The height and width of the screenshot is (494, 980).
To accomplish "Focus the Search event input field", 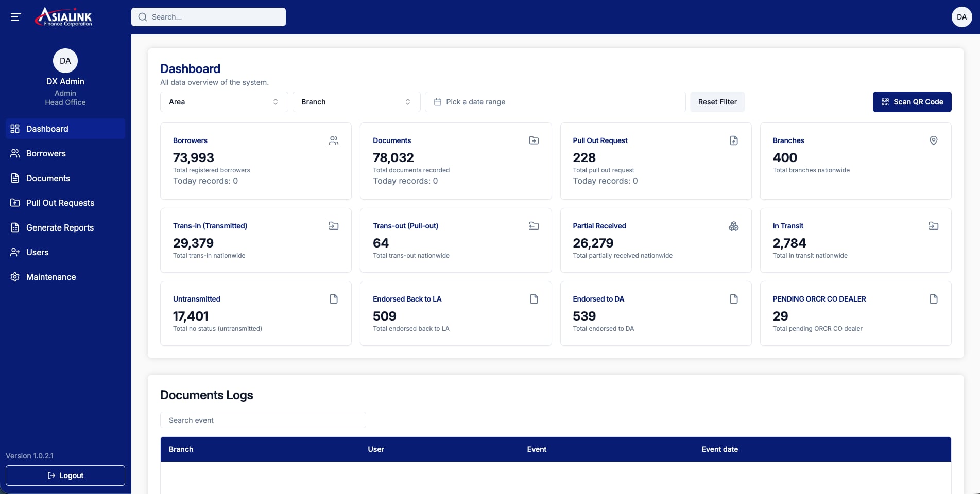I will [263, 420].
